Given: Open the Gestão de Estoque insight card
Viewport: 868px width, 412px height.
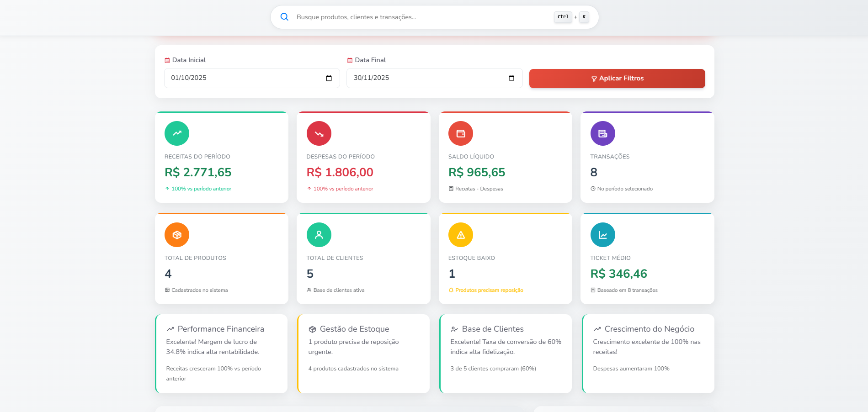Looking at the screenshot, I should click(x=364, y=354).
